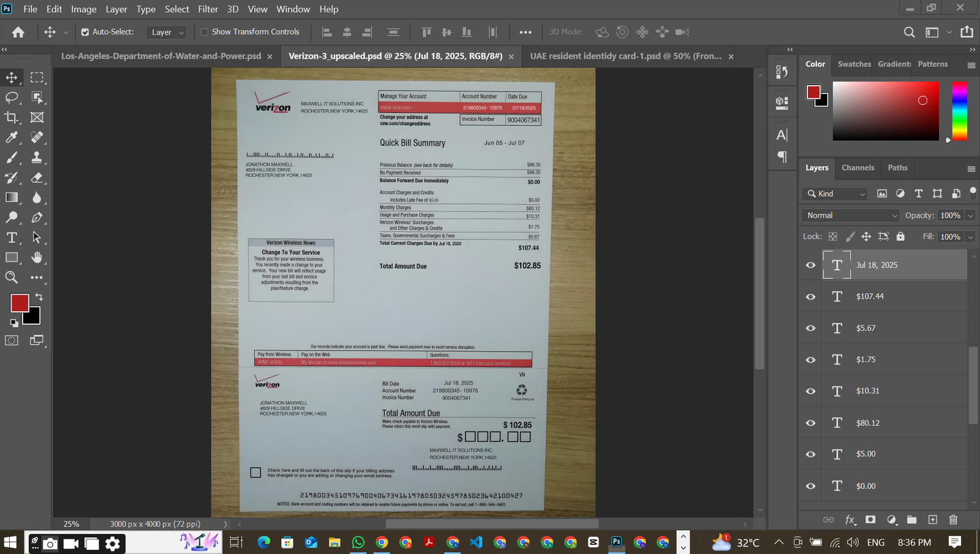This screenshot has height=554, width=980.
Task: Expand the Opacity slider dropdown arrow
Action: click(970, 216)
